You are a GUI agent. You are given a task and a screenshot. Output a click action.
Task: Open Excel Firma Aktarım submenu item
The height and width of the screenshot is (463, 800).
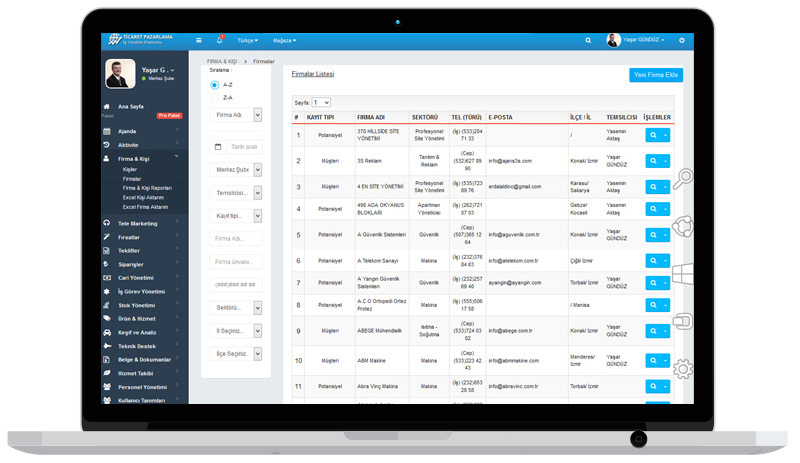click(145, 207)
